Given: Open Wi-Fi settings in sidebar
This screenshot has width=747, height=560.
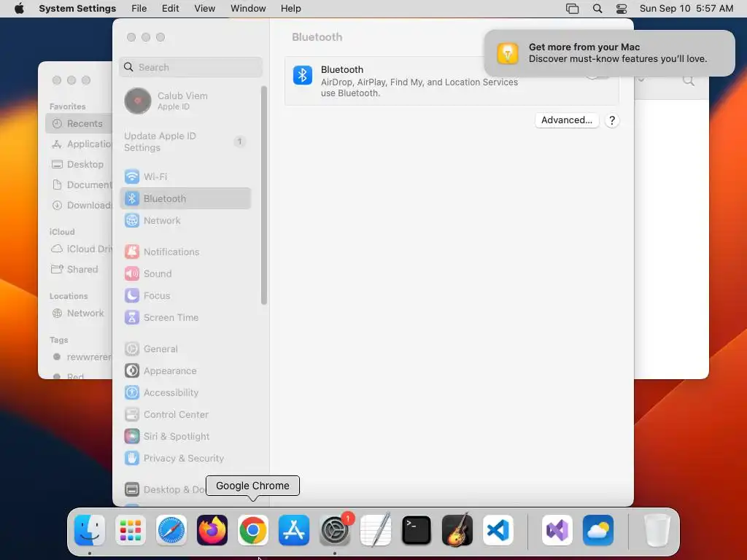Looking at the screenshot, I should point(185,176).
